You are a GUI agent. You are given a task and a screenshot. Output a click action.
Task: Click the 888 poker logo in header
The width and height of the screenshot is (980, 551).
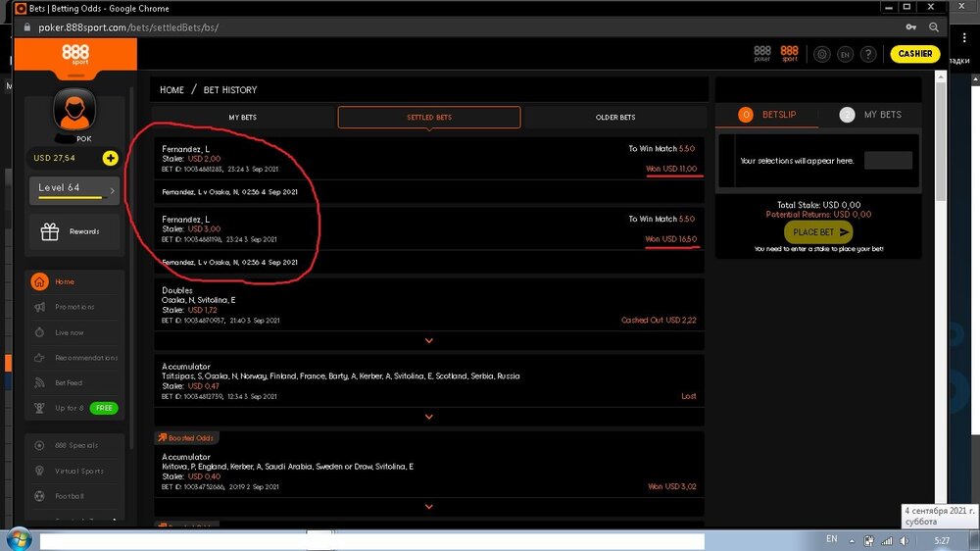click(x=762, y=54)
